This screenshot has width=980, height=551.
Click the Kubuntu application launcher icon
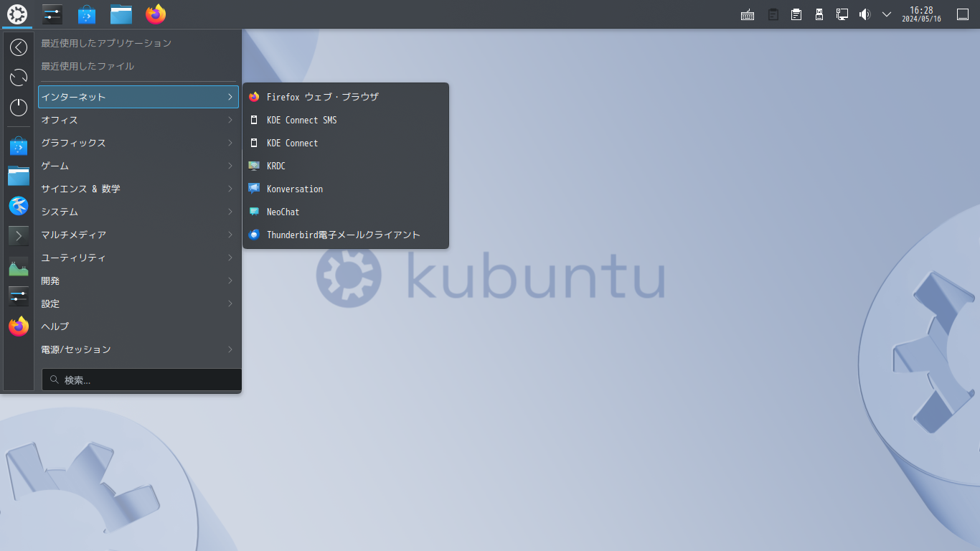(x=17, y=14)
